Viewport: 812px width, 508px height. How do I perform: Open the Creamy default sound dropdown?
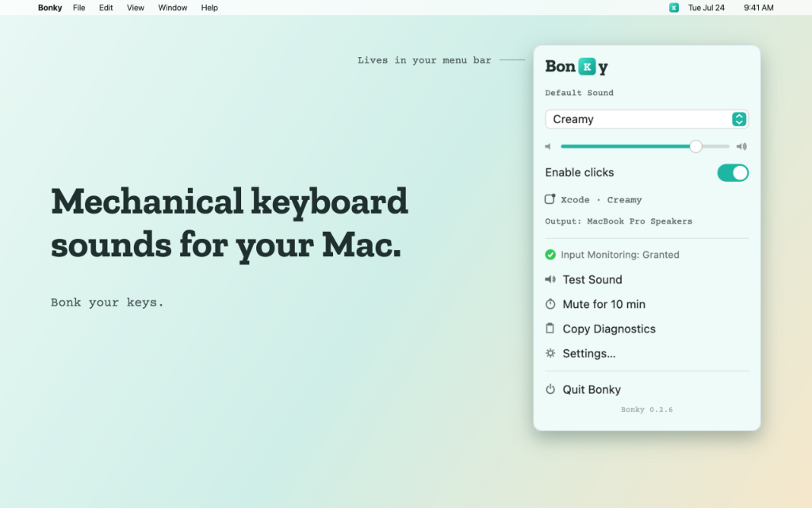click(x=647, y=119)
